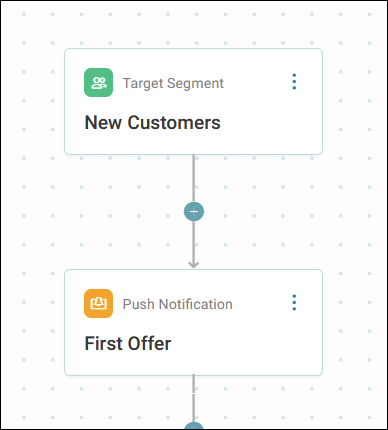Select the Push Notification card via its blank space
The width and height of the screenshot is (388, 430).
coord(260,343)
